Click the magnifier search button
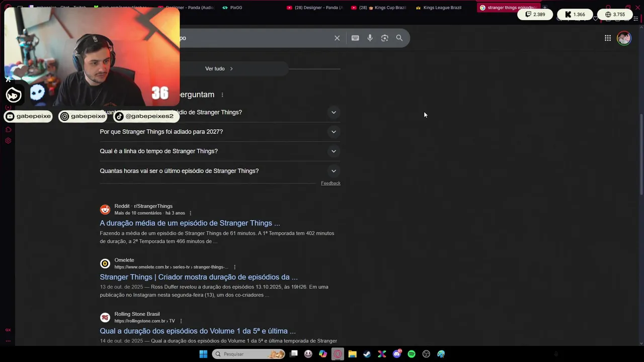This screenshot has width=644, height=362. (399, 38)
